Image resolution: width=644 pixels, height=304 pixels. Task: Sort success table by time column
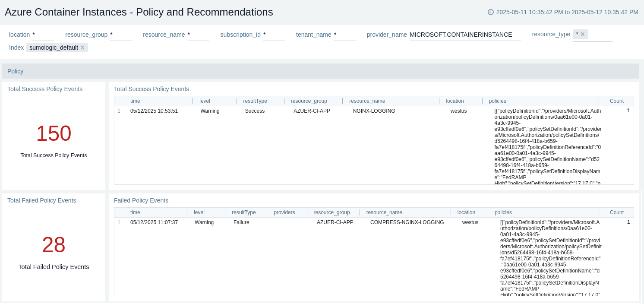[x=135, y=101]
